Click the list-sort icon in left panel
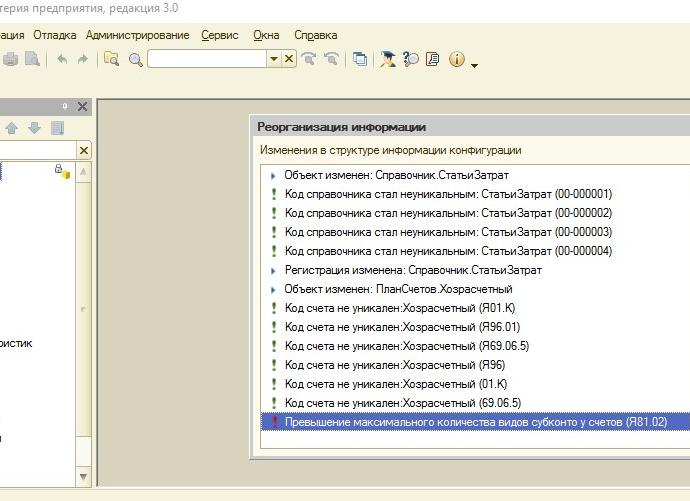The image size is (690, 501). tap(57, 128)
